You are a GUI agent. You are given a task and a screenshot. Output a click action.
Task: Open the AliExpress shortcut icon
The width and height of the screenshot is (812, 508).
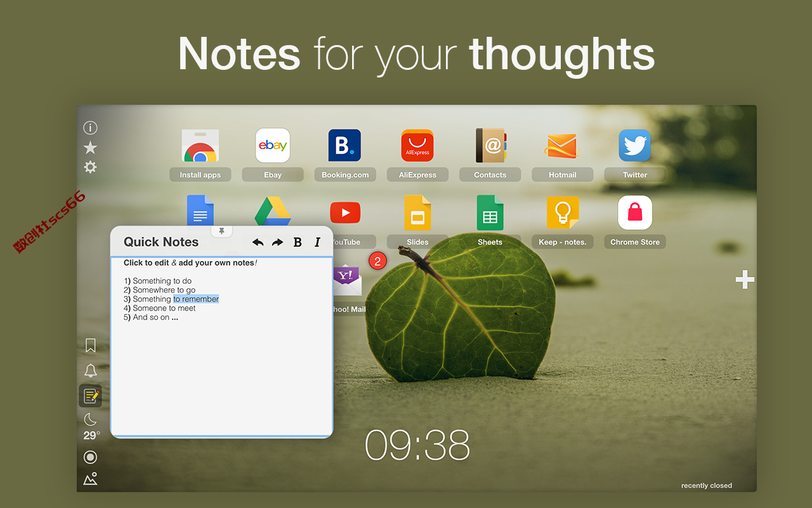tap(417, 145)
